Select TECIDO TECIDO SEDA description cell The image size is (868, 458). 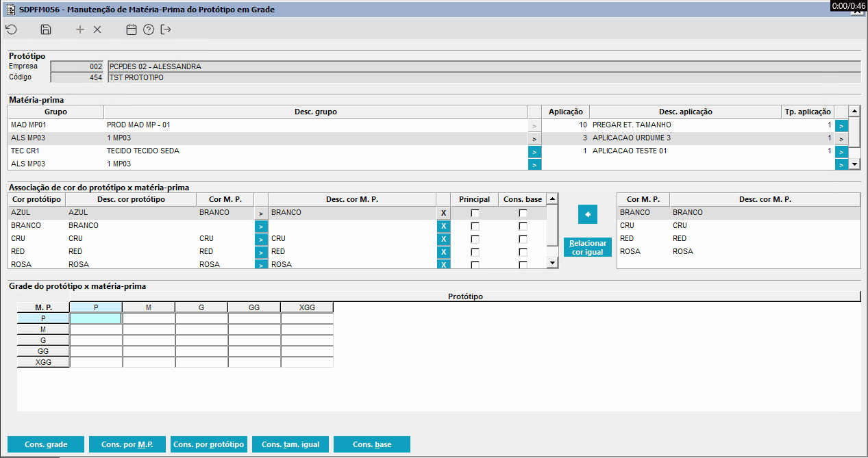(316, 151)
